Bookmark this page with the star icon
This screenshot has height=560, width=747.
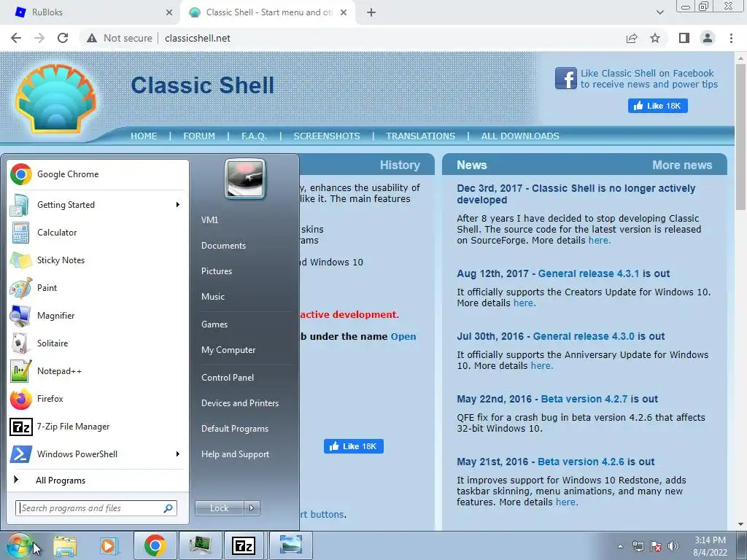pos(655,38)
